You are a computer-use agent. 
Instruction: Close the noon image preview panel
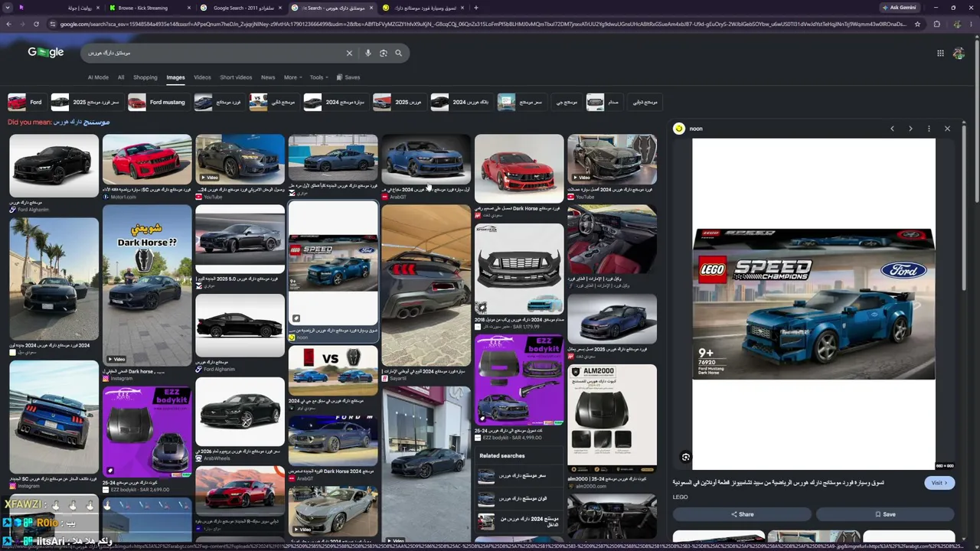[947, 129]
